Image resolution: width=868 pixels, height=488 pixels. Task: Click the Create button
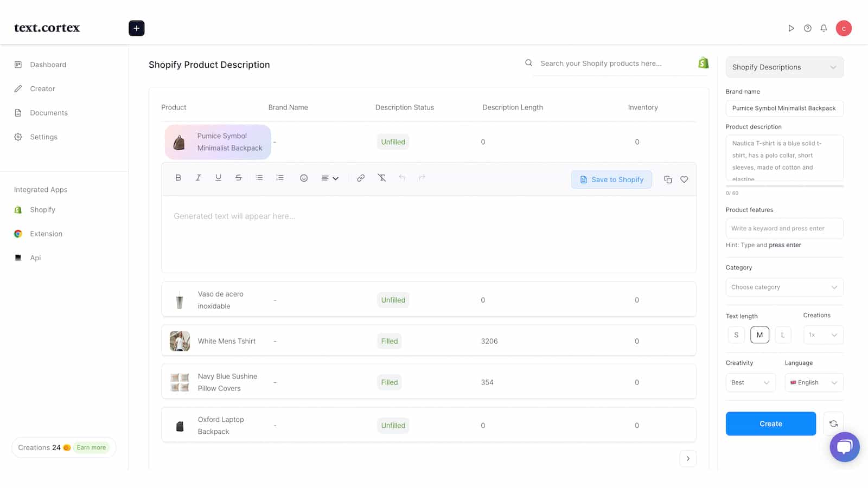[770, 423]
